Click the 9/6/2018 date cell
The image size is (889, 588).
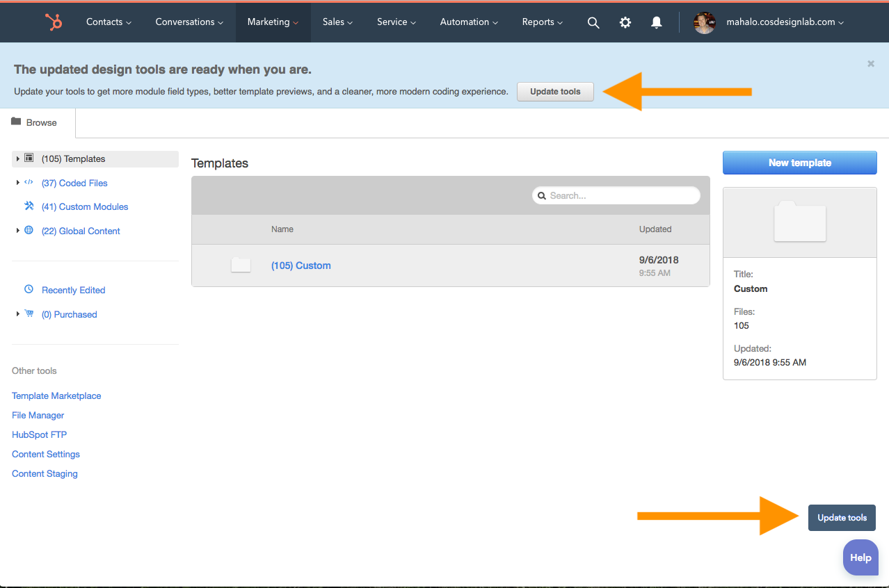point(659,260)
